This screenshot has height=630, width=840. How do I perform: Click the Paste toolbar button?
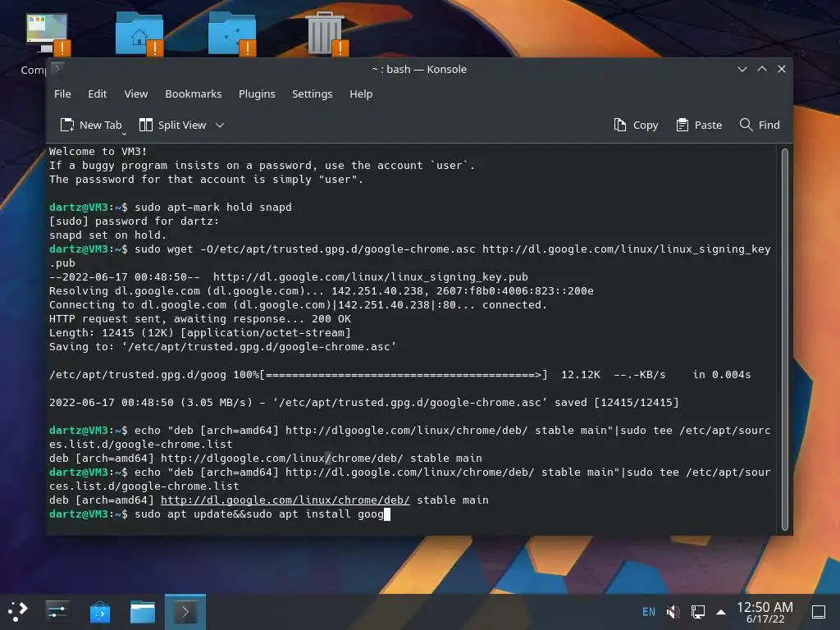699,125
